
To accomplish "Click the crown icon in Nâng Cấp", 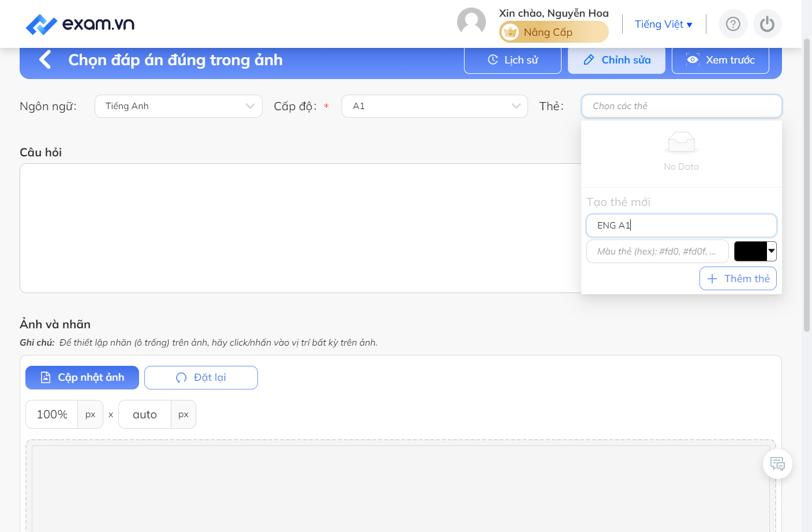I will pos(510,32).
